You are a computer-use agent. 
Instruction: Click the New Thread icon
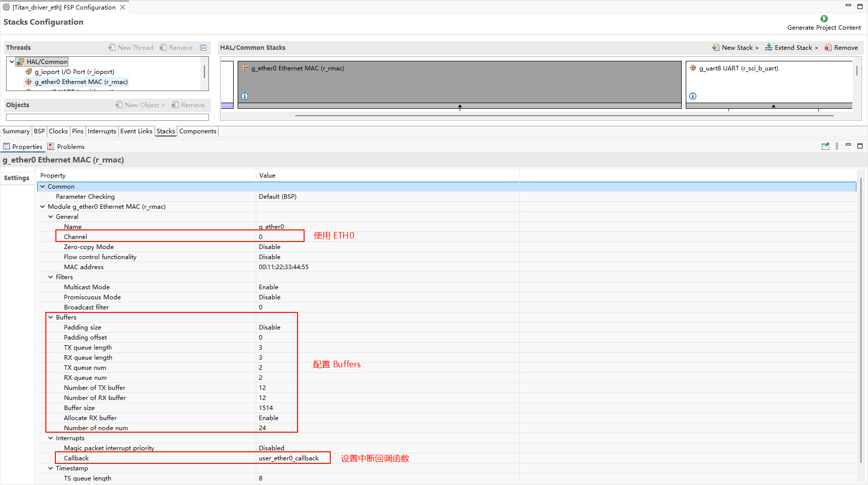pos(112,48)
